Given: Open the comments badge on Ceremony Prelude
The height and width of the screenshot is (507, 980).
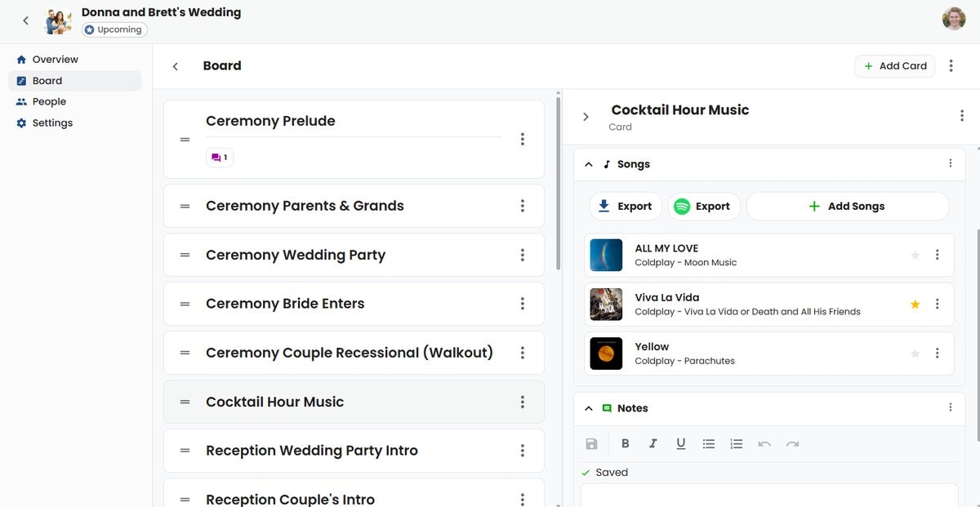Looking at the screenshot, I should 220,158.
